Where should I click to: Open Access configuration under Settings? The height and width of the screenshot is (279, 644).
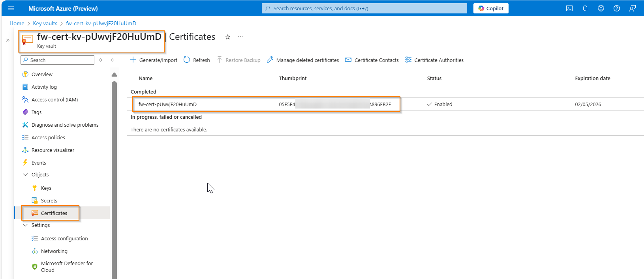[x=64, y=238]
